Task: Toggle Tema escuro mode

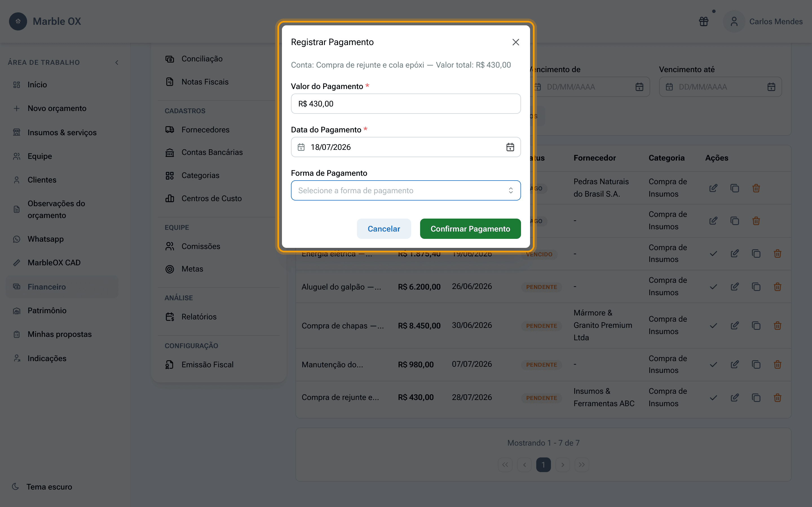Action: (x=42, y=486)
